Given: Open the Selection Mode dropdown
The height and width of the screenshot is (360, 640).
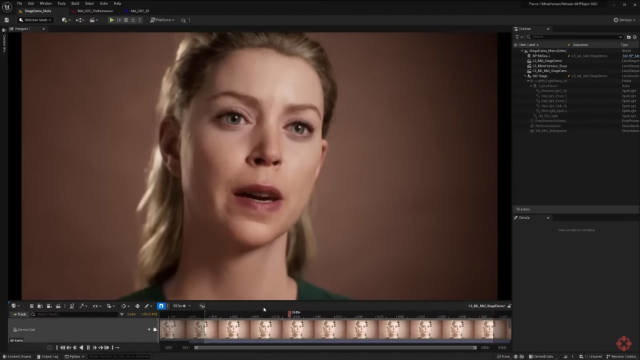Looking at the screenshot, I should (x=35, y=20).
